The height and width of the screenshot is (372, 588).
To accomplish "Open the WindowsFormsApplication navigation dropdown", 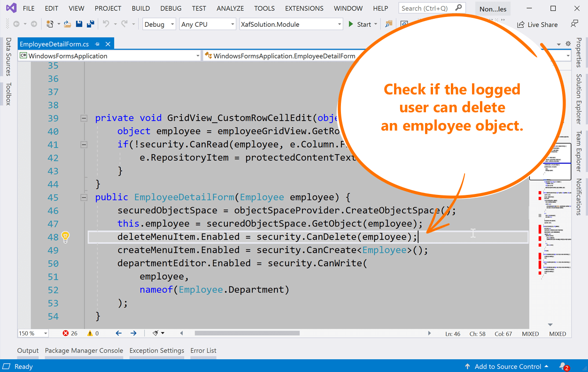I will tap(109, 55).
